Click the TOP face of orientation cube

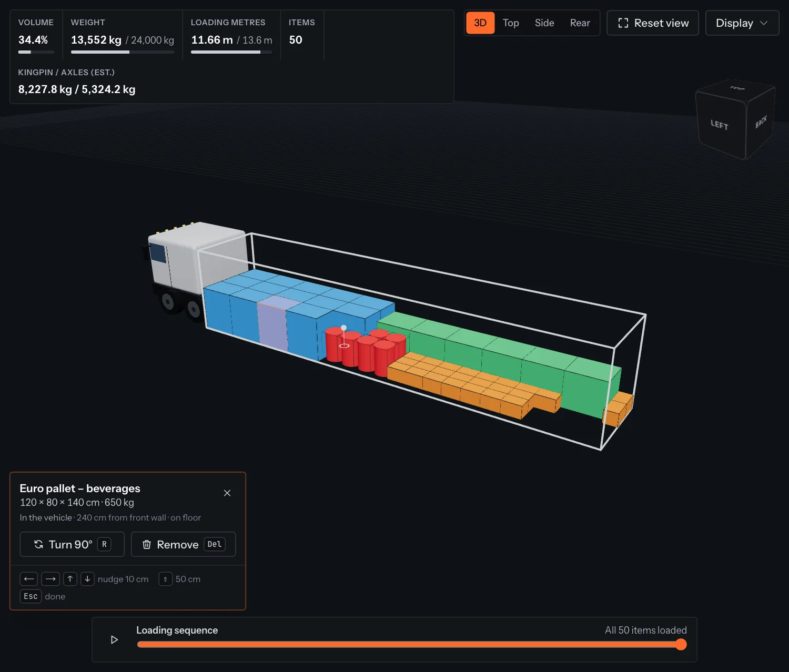(737, 88)
